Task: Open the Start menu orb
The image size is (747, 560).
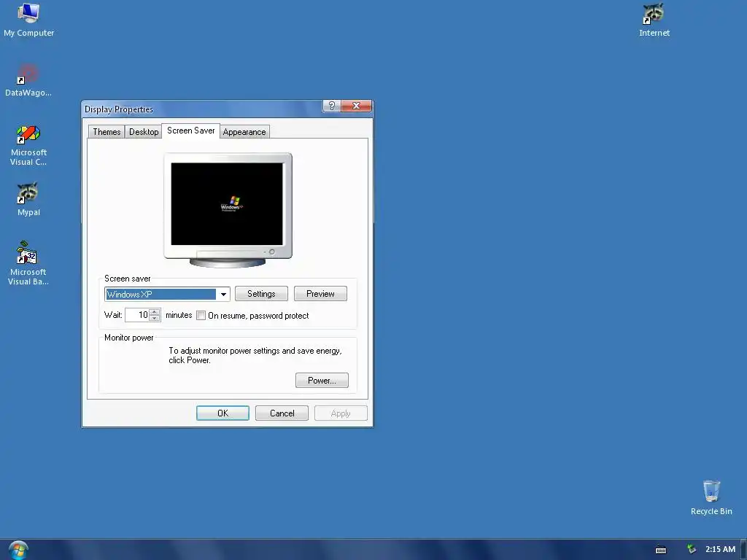Action: click(18, 551)
